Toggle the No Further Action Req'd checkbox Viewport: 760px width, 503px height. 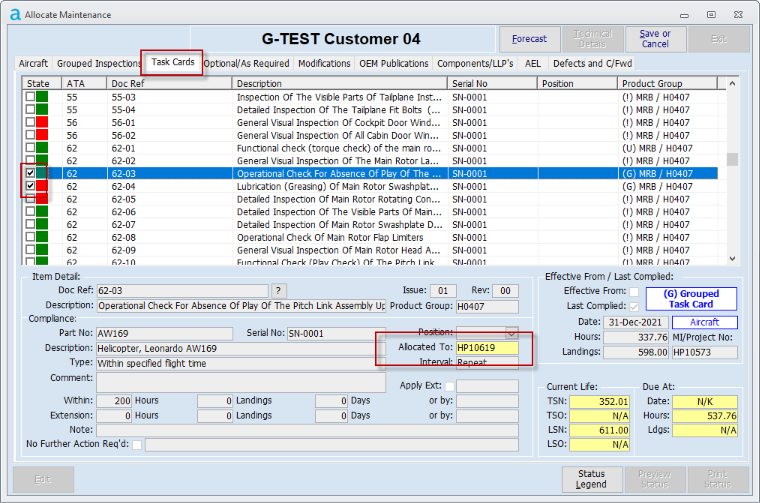(x=137, y=445)
